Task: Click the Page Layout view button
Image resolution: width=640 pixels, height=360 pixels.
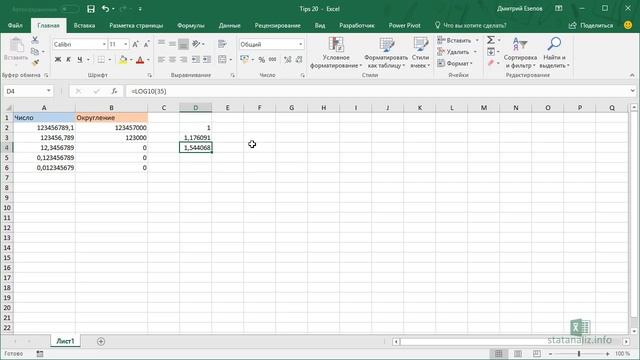Action: [x=518, y=354]
